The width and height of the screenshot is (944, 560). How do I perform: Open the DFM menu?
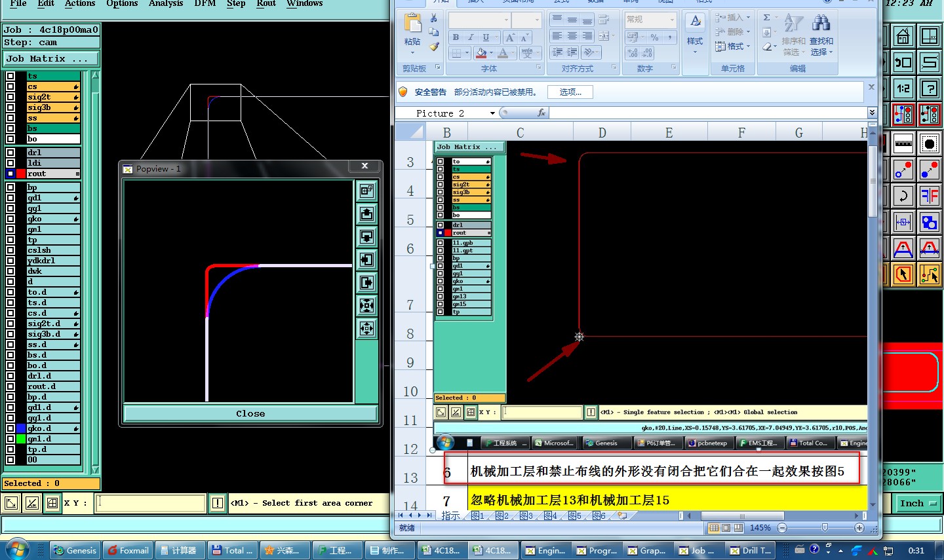205,4
